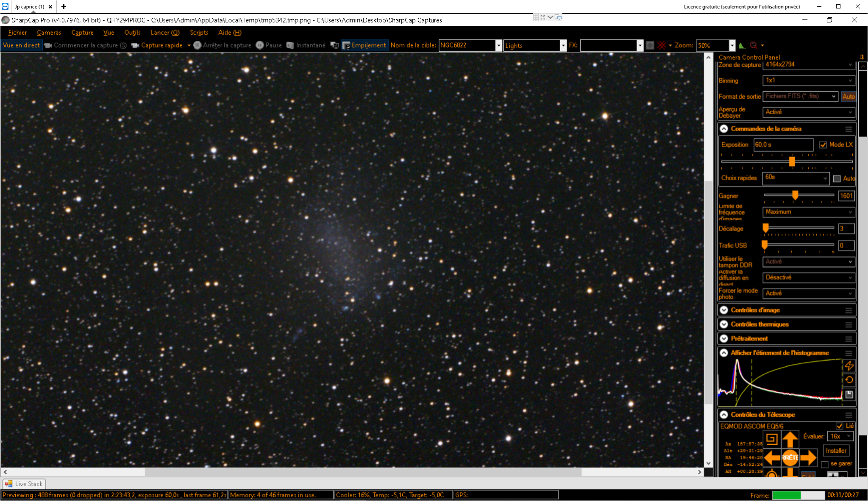Toggle the Empilement live stack button
The width and height of the screenshot is (868, 501).
364,45
